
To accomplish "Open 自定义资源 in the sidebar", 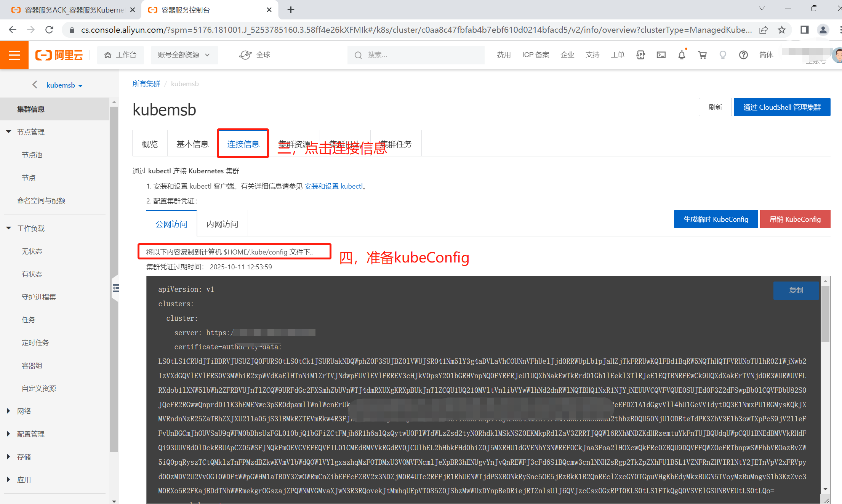I will [x=39, y=389].
